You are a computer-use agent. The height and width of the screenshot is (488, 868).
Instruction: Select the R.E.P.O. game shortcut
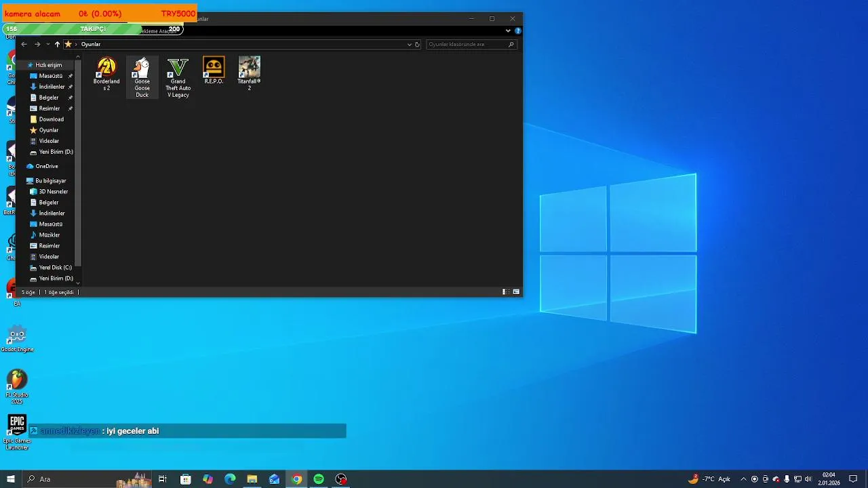(214, 70)
